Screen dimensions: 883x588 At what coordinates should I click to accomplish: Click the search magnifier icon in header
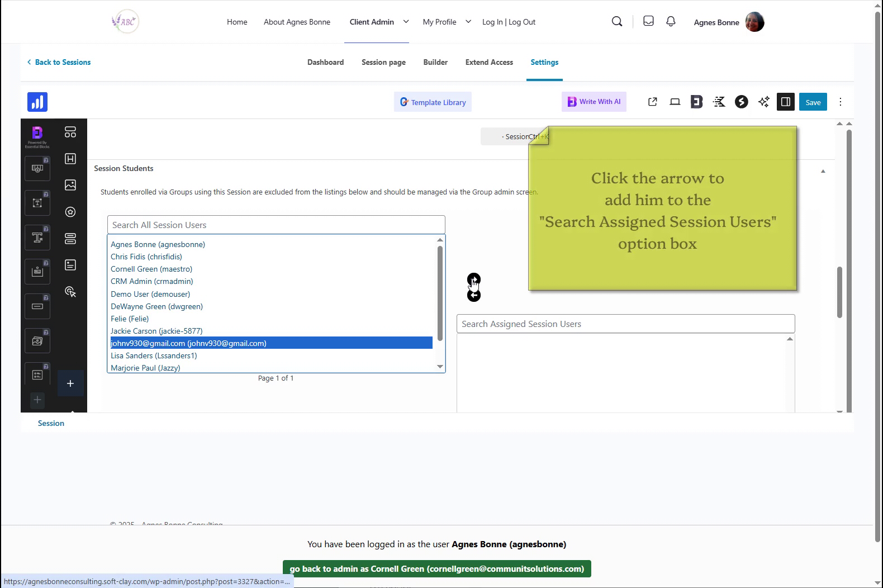617,21
